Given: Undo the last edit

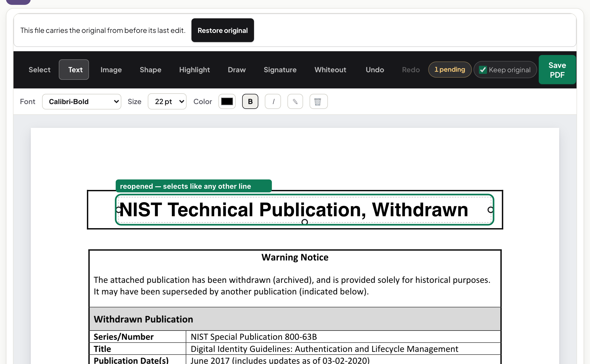Looking at the screenshot, I should [x=375, y=70].
